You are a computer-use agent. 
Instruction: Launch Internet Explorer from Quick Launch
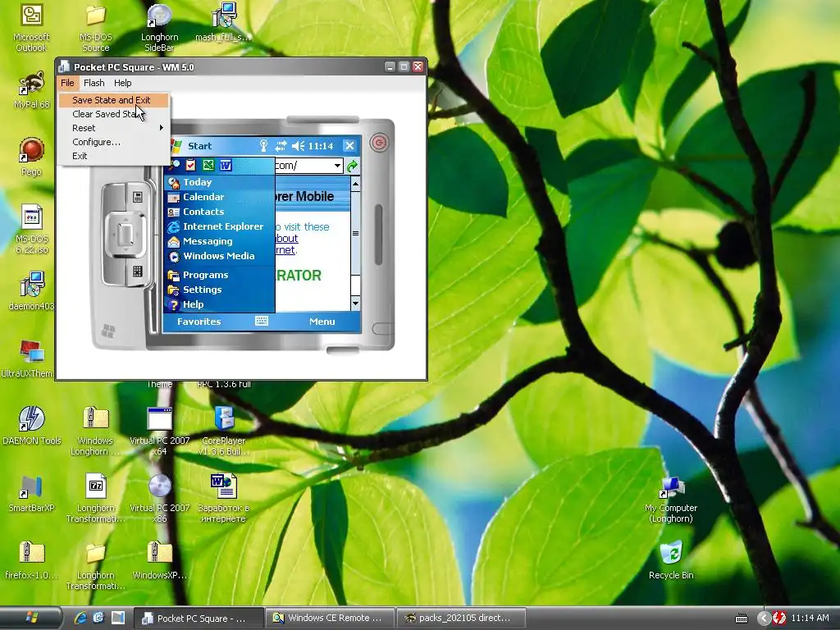click(x=80, y=619)
